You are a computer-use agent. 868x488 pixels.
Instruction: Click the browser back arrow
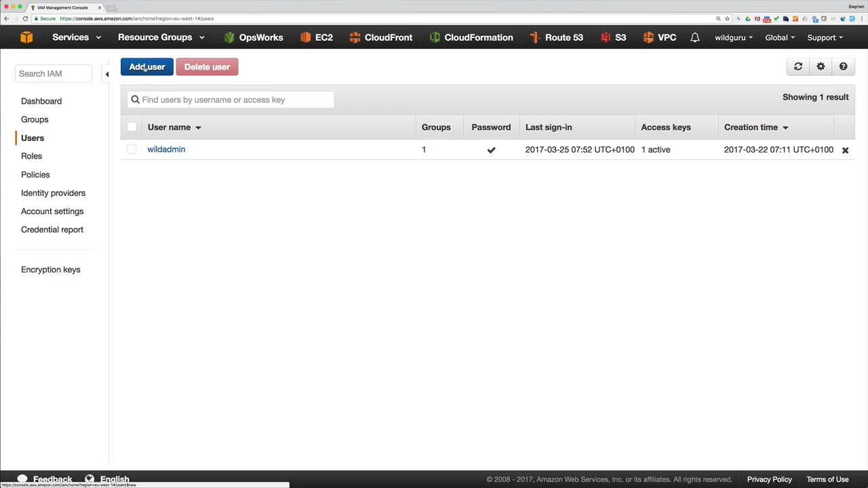(x=6, y=18)
